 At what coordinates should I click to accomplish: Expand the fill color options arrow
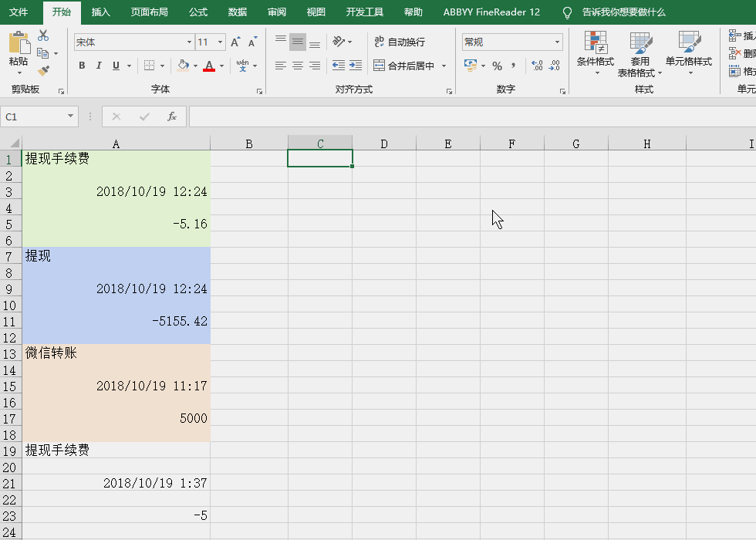[195, 66]
